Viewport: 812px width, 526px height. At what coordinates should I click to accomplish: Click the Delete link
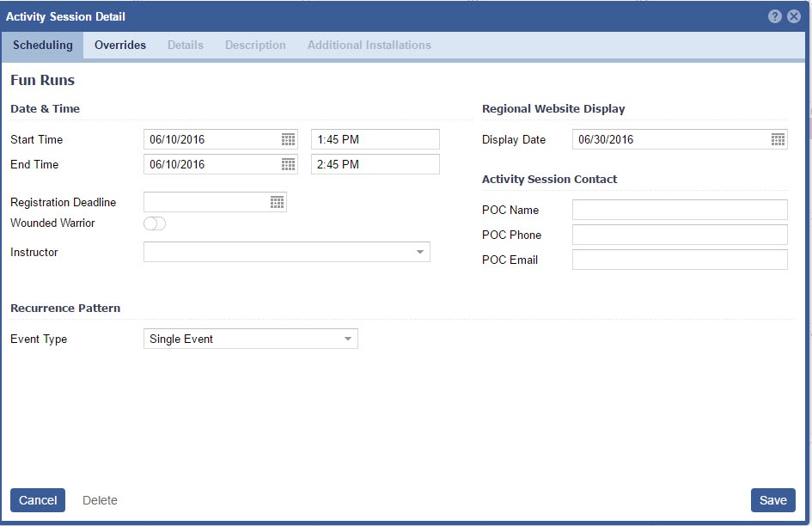[100, 500]
